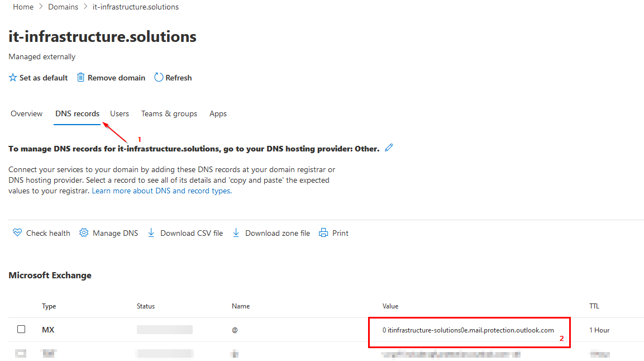Open the Overview tab

coord(27,114)
